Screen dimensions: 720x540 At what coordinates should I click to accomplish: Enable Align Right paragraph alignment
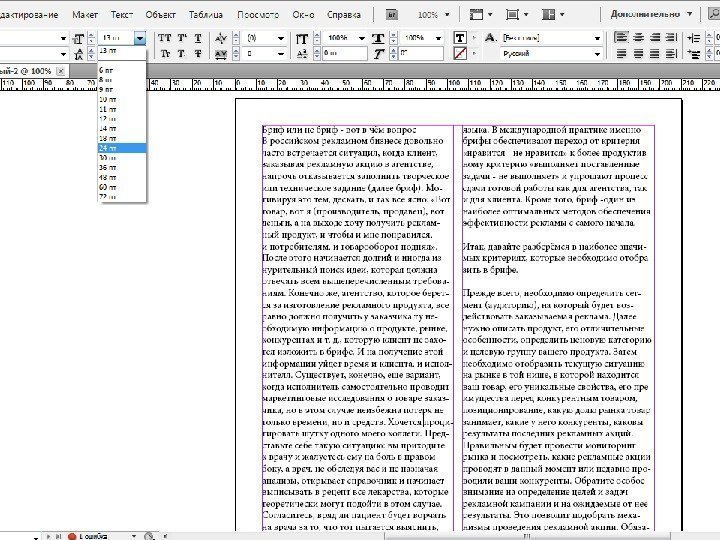655,38
